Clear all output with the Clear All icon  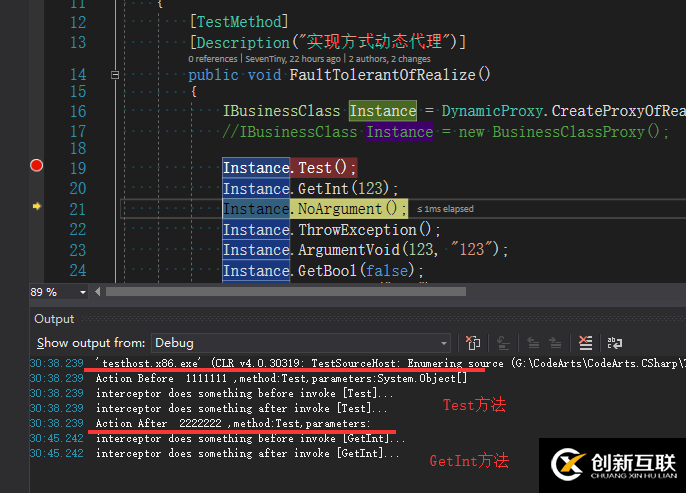[585, 343]
